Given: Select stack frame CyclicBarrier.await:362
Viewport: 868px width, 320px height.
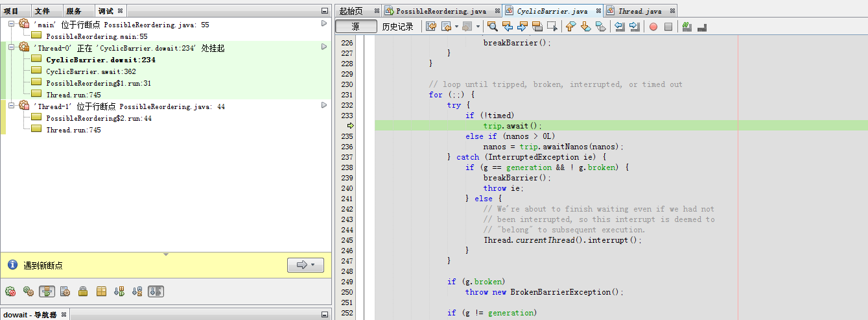Looking at the screenshot, I should click(91, 71).
